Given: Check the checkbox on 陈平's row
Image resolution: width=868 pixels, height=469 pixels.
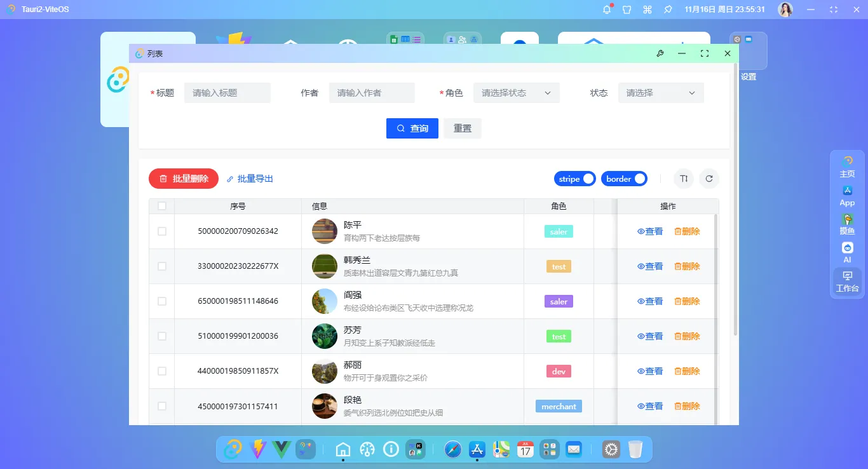Looking at the screenshot, I should click(x=161, y=231).
